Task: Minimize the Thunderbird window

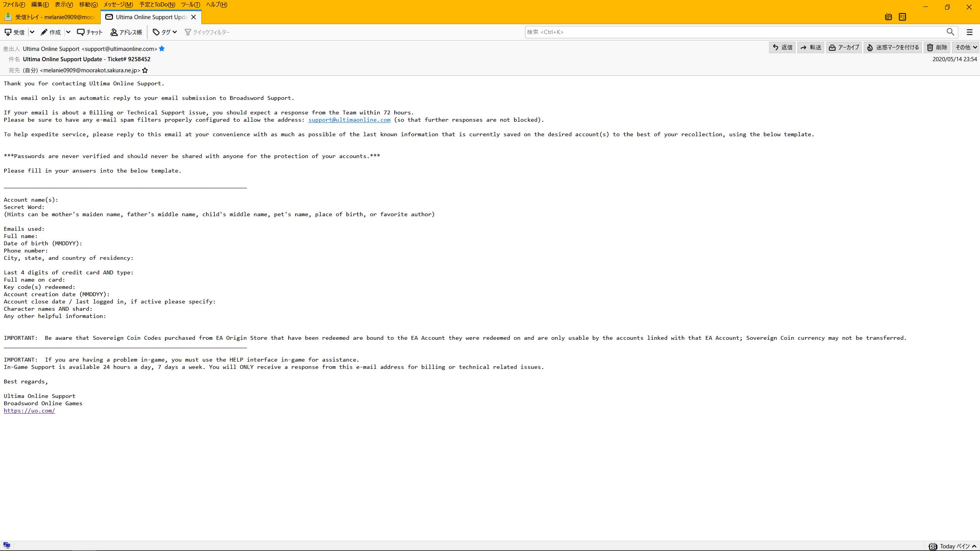Action: (926, 7)
